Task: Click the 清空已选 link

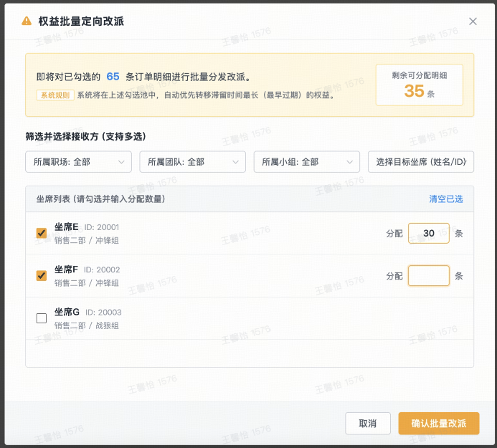Action: click(445, 199)
